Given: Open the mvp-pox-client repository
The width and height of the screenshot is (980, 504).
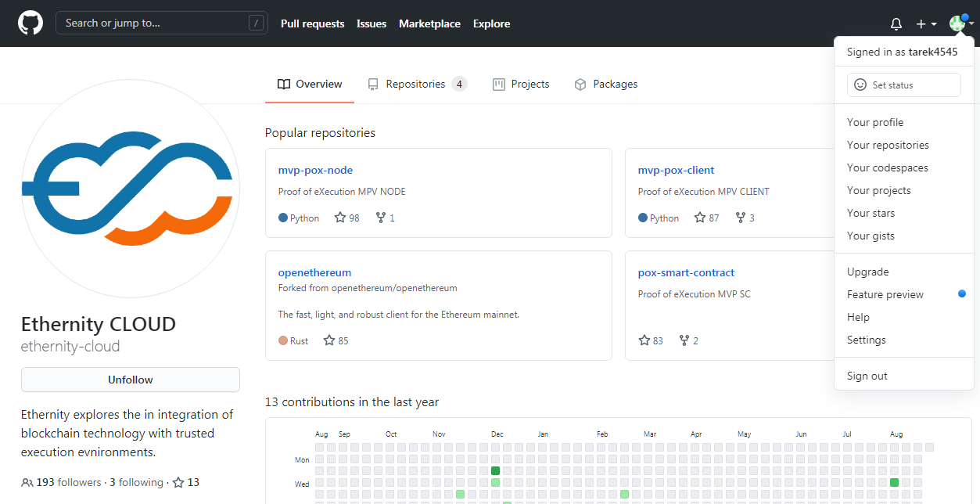Looking at the screenshot, I should [676, 170].
